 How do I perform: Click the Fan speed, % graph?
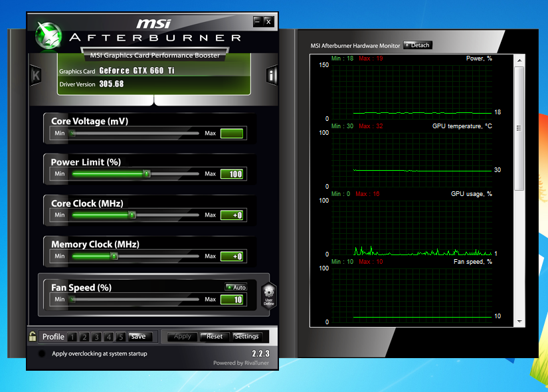point(412,296)
